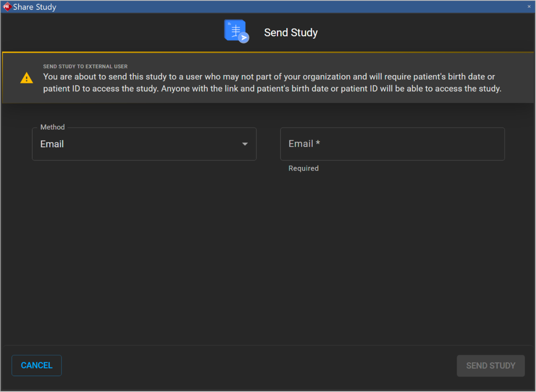Expand the Email method selector arrow
536x392 pixels.
[245, 144]
